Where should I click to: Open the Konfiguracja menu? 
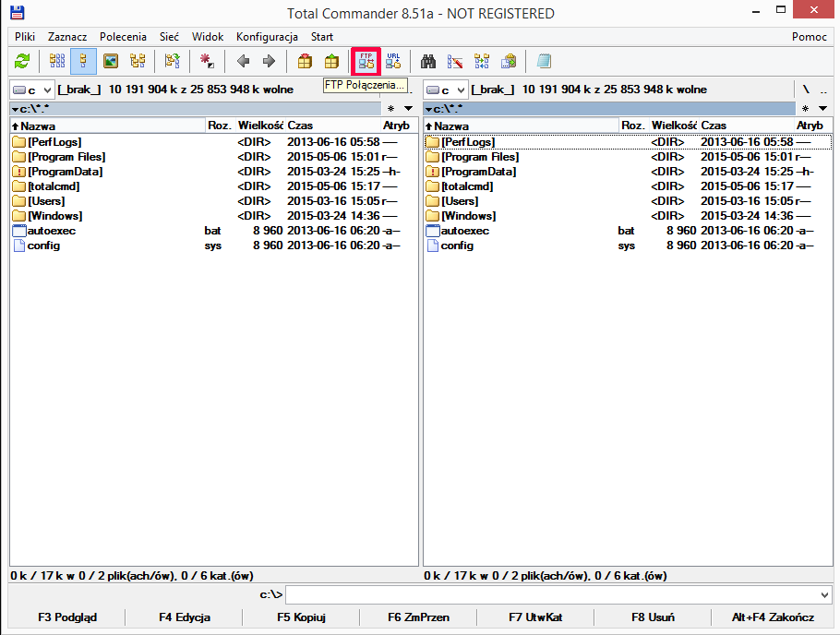pos(268,36)
